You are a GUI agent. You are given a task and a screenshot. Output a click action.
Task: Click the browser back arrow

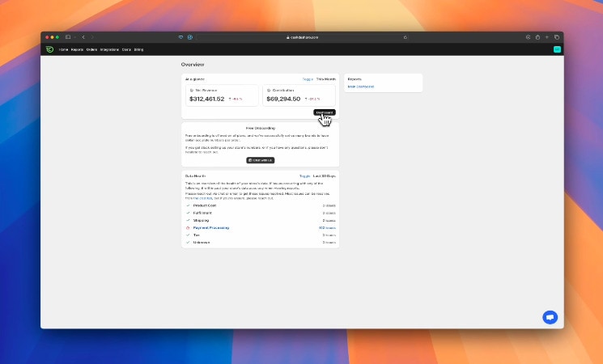click(83, 37)
